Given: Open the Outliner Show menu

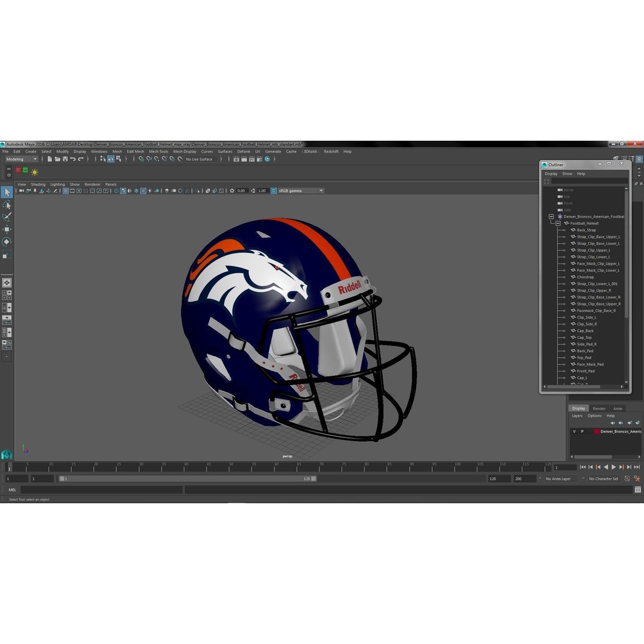Looking at the screenshot, I should [x=567, y=174].
